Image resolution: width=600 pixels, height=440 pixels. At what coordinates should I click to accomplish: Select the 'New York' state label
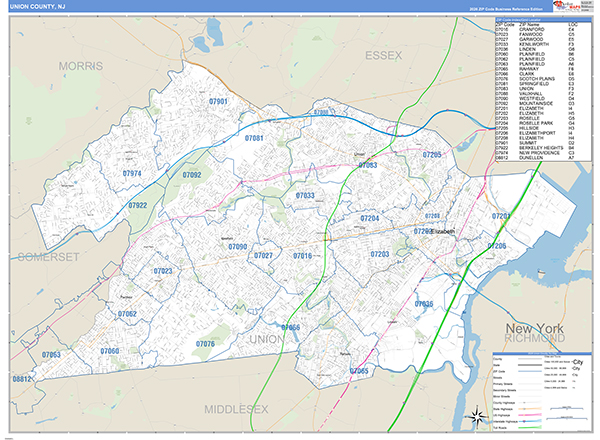[x=535, y=328]
